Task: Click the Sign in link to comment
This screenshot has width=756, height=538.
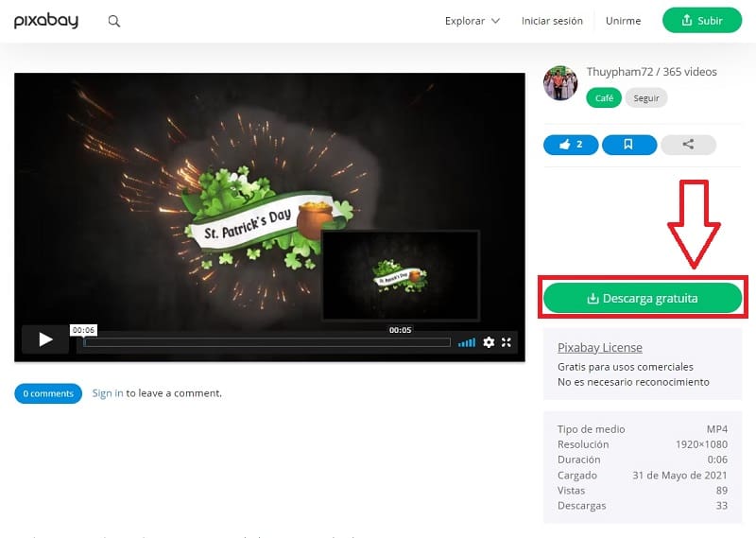Action: point(108,393)
